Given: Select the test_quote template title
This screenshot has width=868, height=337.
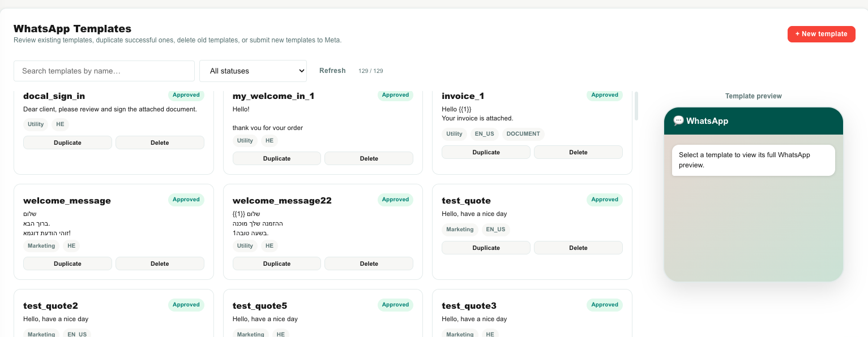Looking at the screenshot, I should (466, 201).
